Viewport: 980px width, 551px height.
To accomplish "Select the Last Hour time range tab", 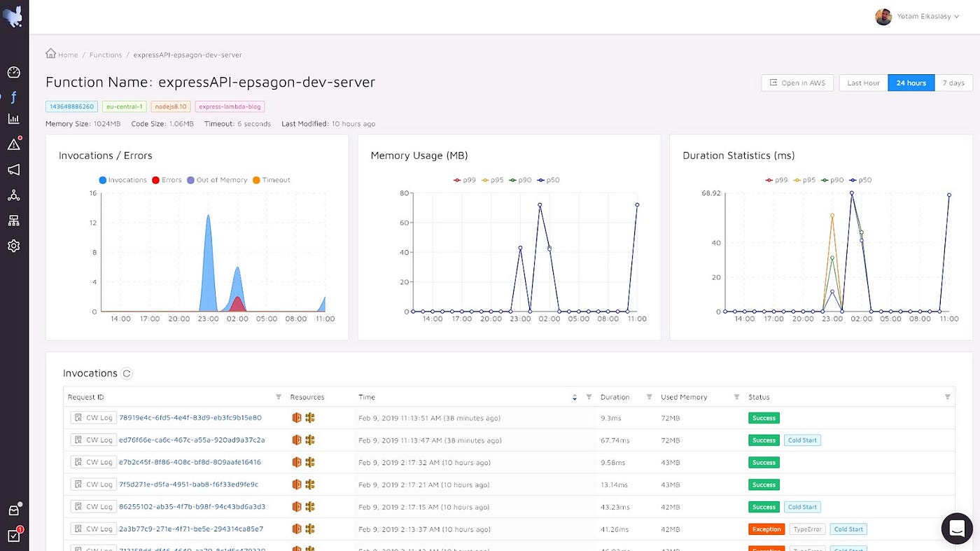I will click(x=862, y=82).
